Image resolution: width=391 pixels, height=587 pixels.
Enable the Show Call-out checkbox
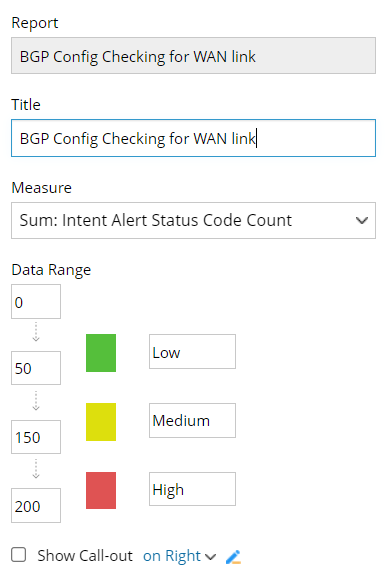[19, 555]
